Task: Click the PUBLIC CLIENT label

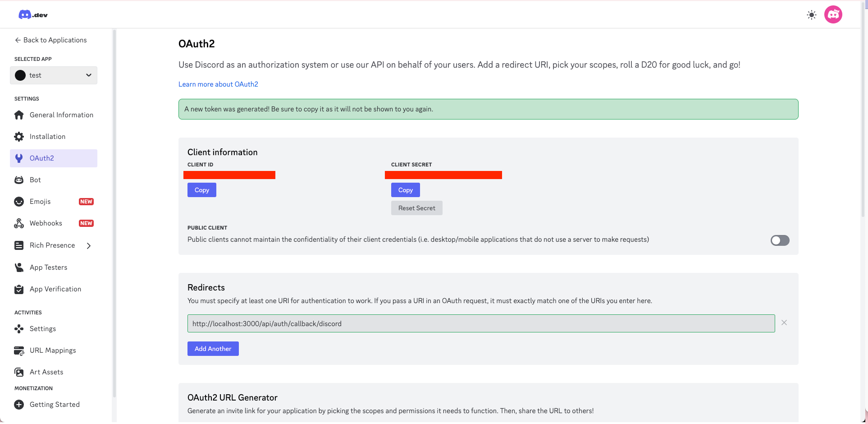Action: click(207, 228)
